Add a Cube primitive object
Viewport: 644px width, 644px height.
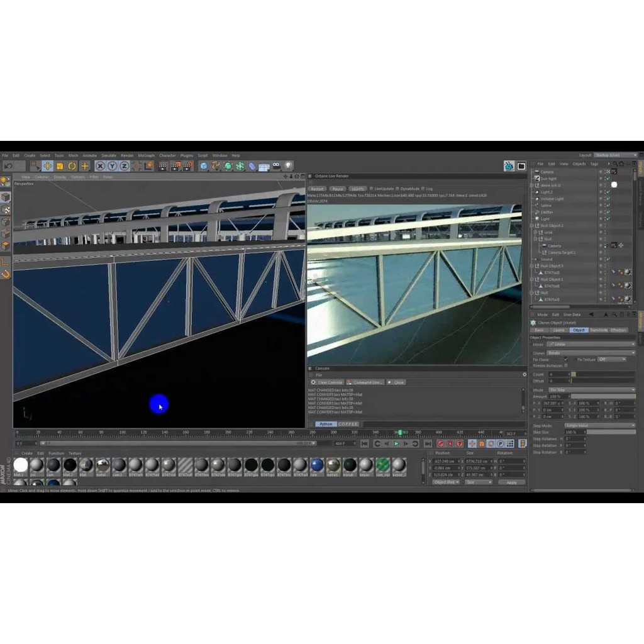click(x=204, y=166)
